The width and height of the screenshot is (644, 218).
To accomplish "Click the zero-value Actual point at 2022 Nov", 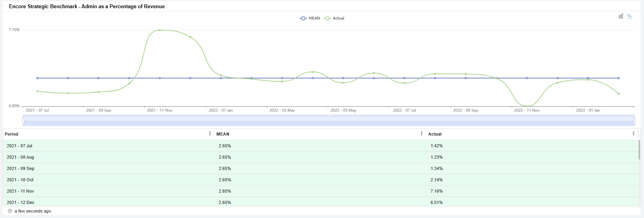I will 527,106.
